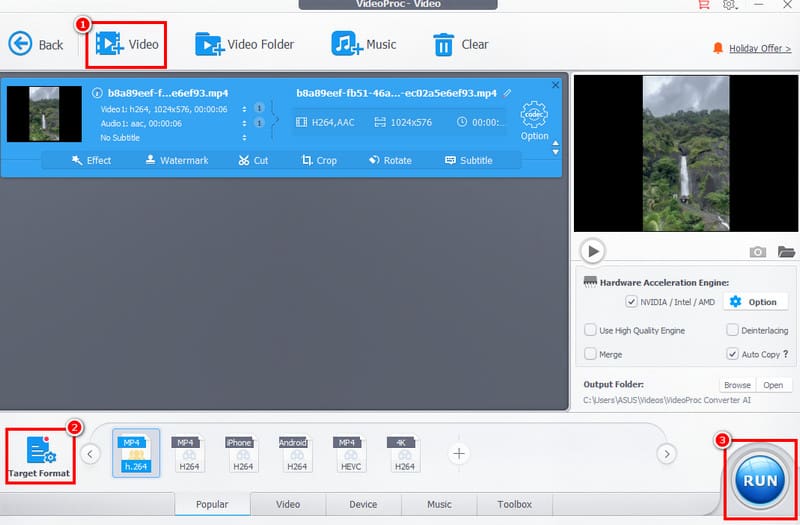Click the Video add icon
This screenshot has height=525, width=800.
pyautogui.click(x=109, y=44)
